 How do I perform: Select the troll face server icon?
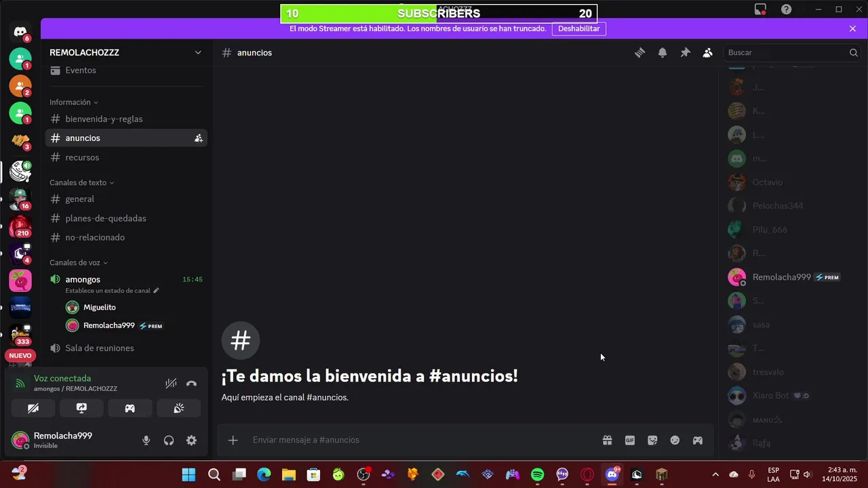point(20,172)
